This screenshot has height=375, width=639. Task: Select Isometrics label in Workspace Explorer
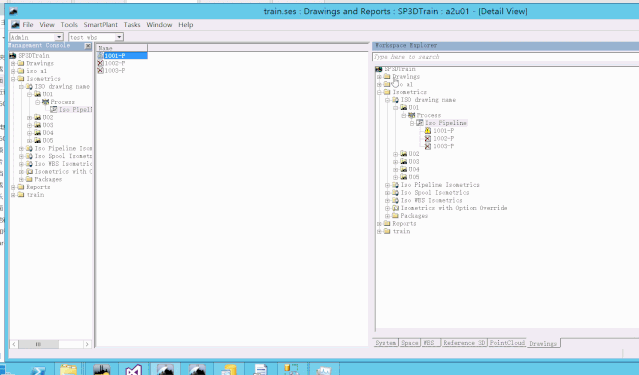pyautogui.click(x=410, y=92)
